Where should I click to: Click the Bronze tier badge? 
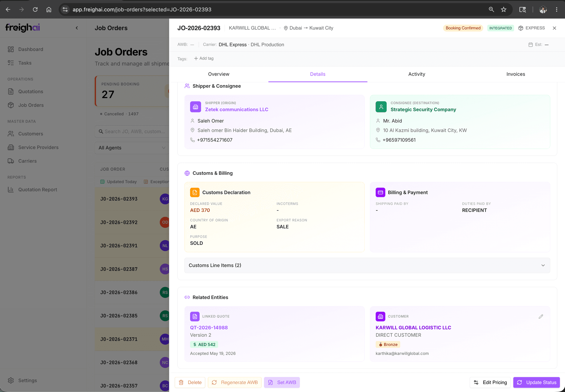[x=388, y=345]
